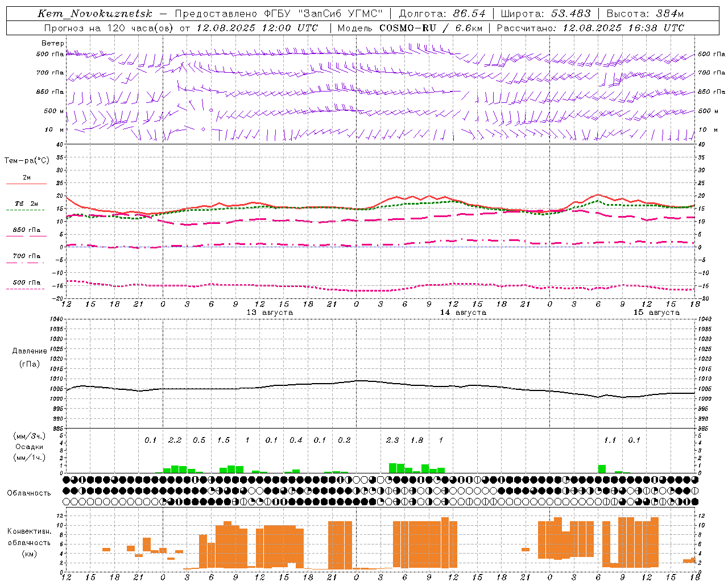The image size is (728, 582).
Task: Click the 1.8 precipitation value
Action: click(x=417, y=440)
